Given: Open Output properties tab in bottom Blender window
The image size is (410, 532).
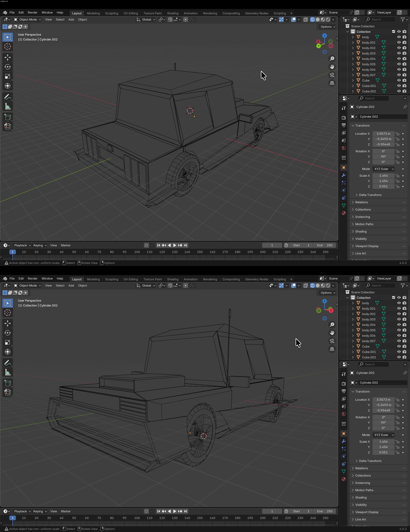Looking at the screenshot, I should [x=344, y=391].
